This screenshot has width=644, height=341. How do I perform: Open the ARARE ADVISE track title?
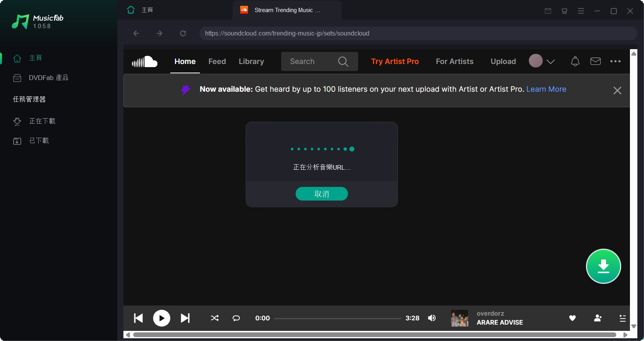click(500, 323)
